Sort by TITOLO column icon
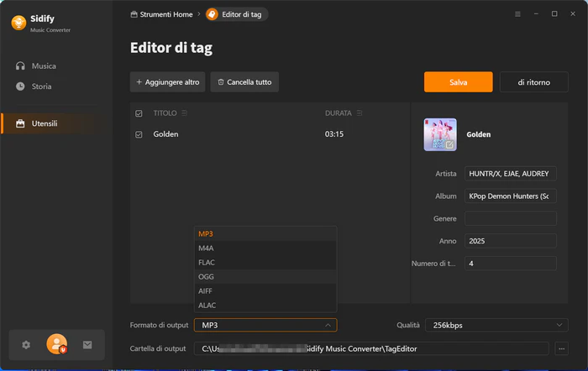This screenshot has width=588, height=371. [184, 112]
